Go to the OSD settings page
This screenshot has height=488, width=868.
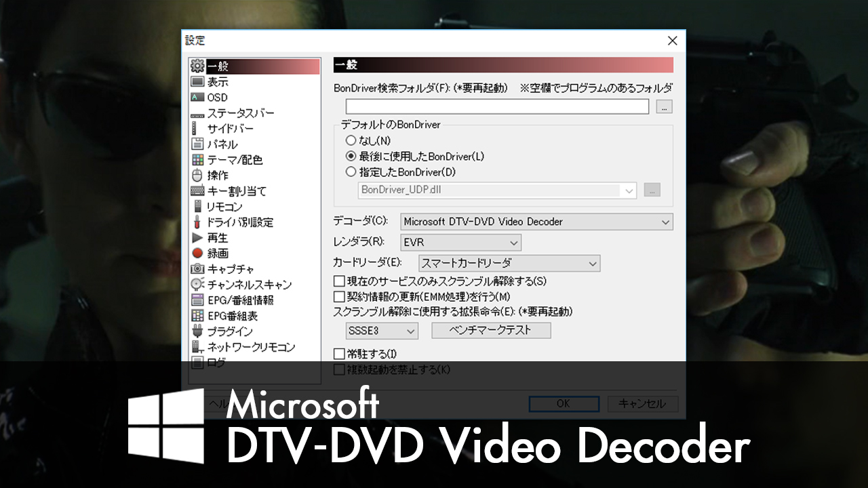click(218, 98)
